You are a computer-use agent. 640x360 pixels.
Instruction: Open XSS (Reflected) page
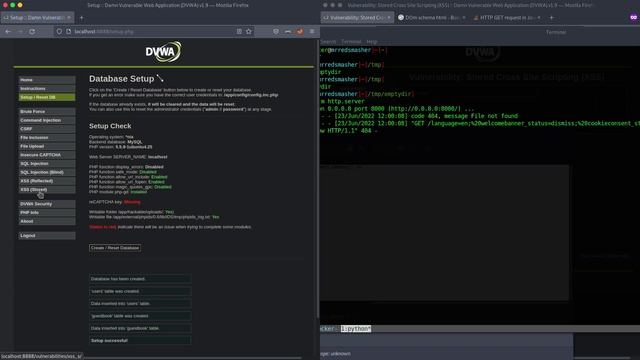point(47,181)
